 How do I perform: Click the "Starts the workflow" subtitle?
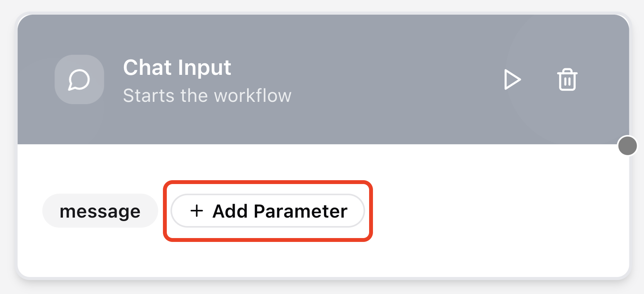tap(207, 96)
